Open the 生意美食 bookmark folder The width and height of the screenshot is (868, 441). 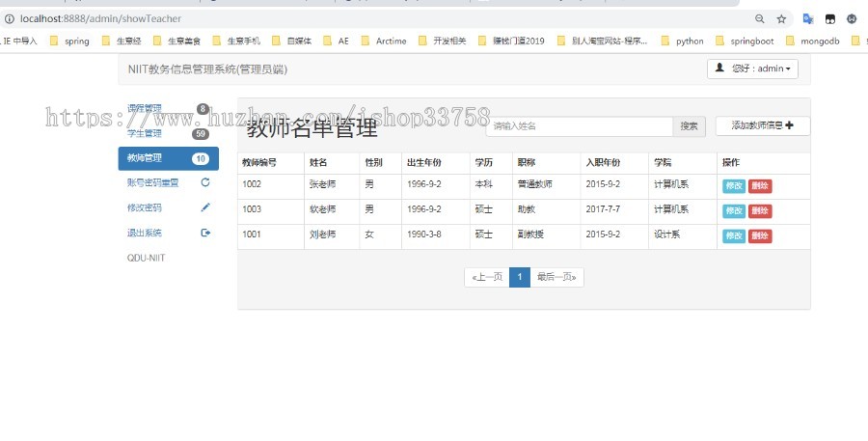point(176,41)
